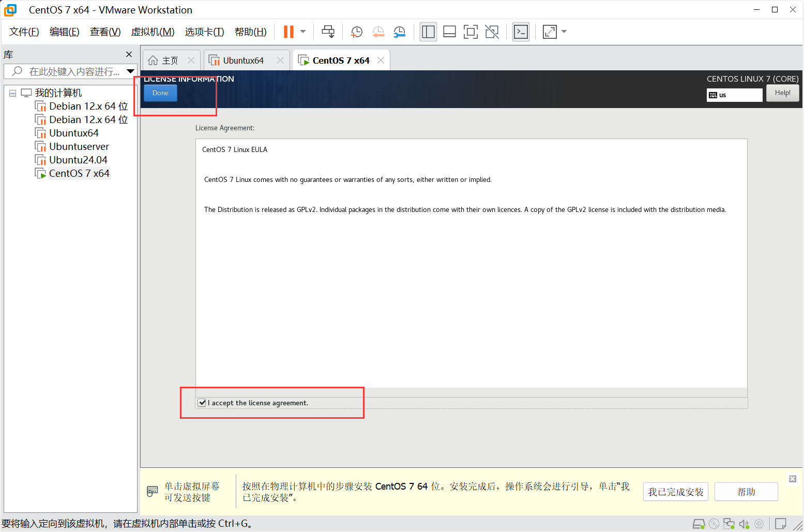This screenshot has width=804, height=532.
Task: Select Ubuntux64 in the library tree
Action: coord(74,133)
